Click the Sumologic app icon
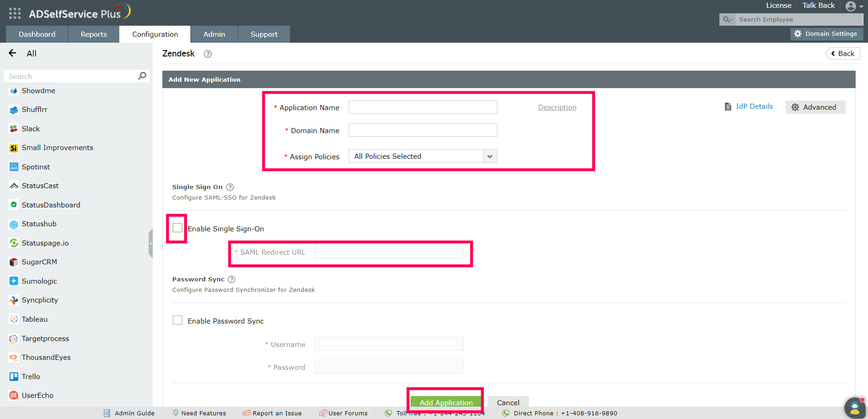The image size is (868, 419). pyautogui.click(x=14, y=281)
